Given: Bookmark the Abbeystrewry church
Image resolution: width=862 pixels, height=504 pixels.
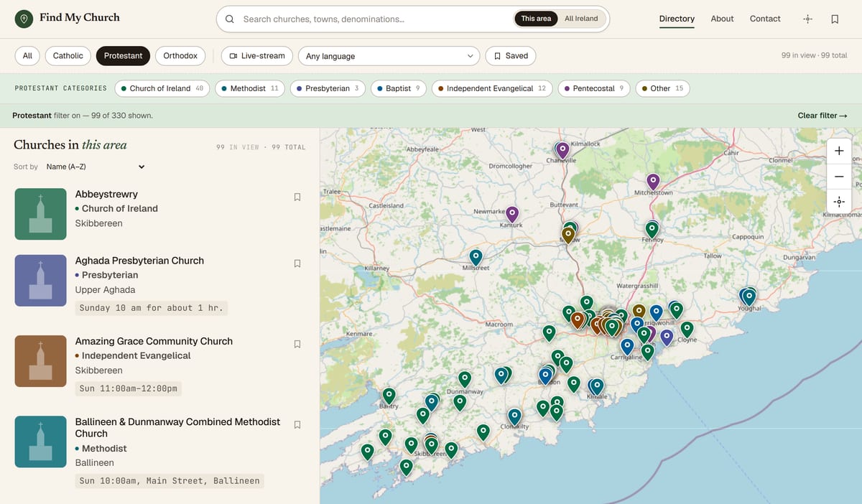Looking at the screenshot, I should (297, 197).
